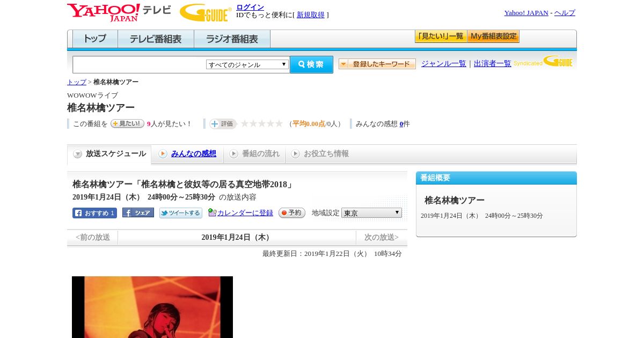Open the ヘルプ link
Image resolution: width=644 pixels, height=338 pixels.
tap(565, 13)
